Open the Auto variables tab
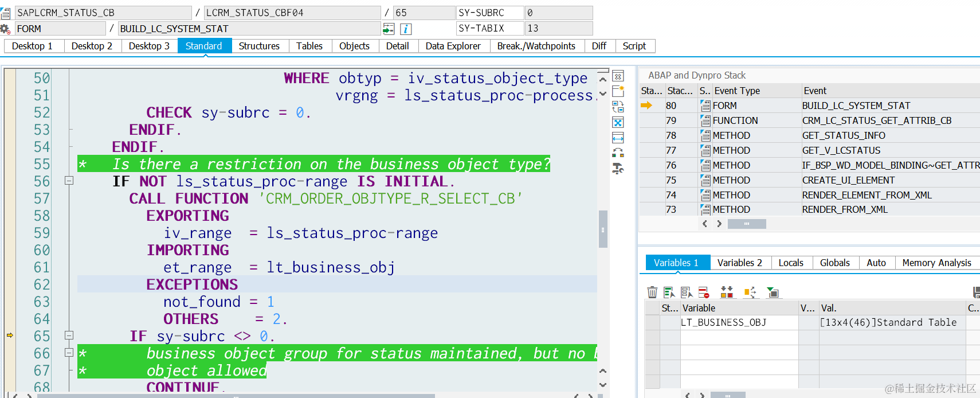 pos(876,263)
